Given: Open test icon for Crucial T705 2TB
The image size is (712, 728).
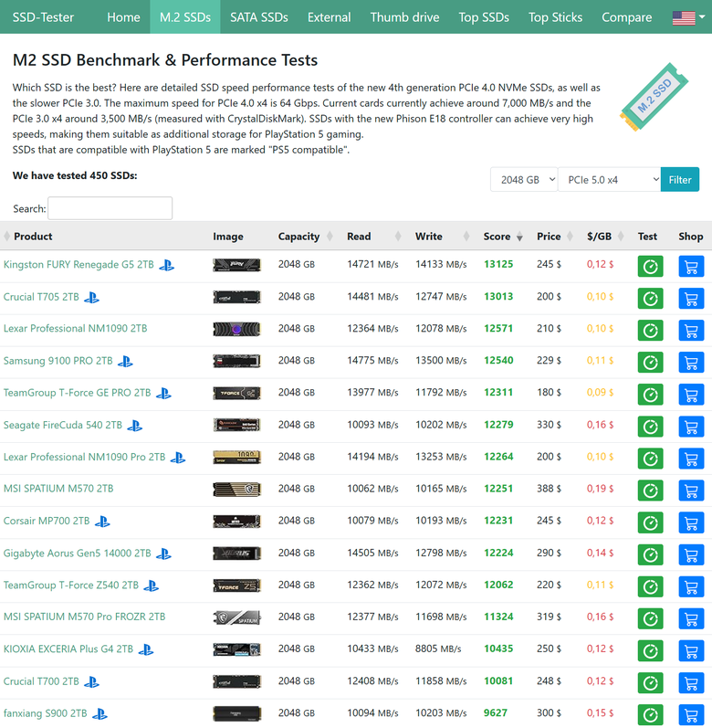Looking at the screenshot, I should pyautogui.click(x=650, y=299).
